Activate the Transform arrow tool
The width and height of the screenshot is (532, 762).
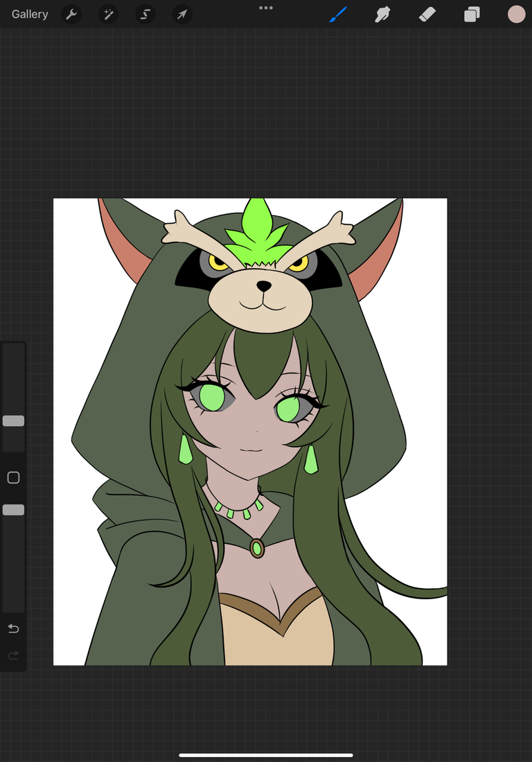(x=182, y=15)
